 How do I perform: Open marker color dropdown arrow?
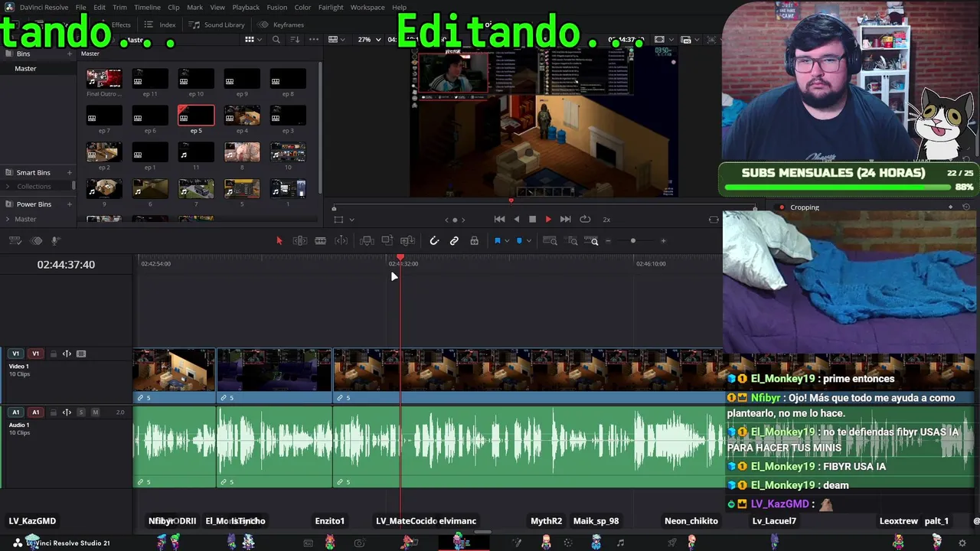(x=528, y=241)
